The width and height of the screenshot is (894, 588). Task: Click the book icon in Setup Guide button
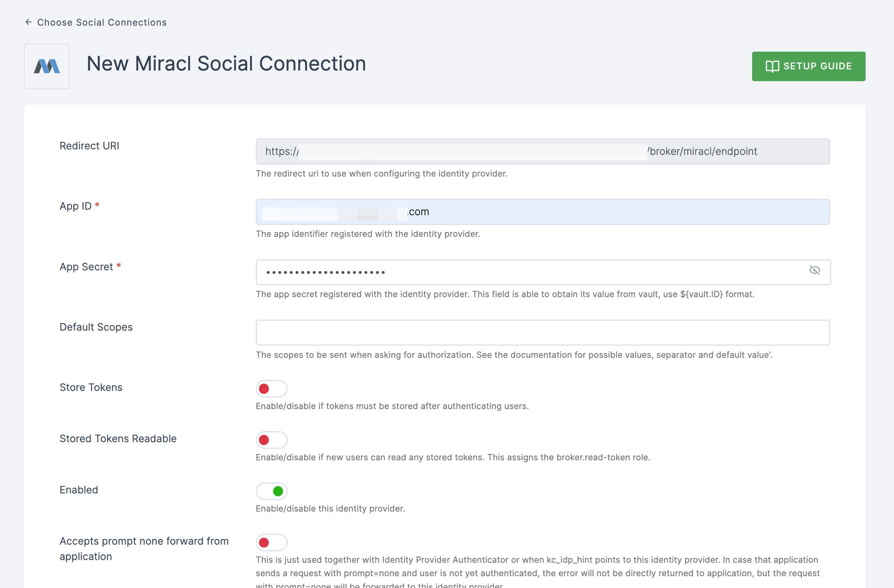(772, 66)
